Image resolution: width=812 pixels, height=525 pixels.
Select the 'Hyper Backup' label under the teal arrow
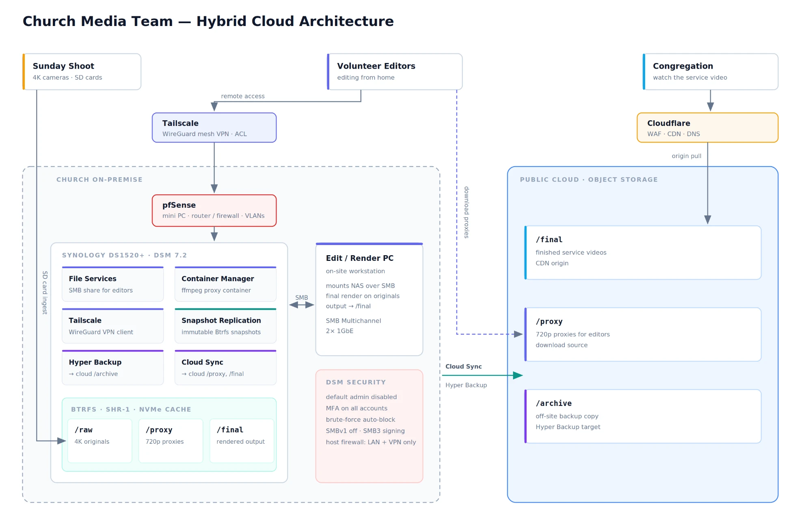point(466,385)
